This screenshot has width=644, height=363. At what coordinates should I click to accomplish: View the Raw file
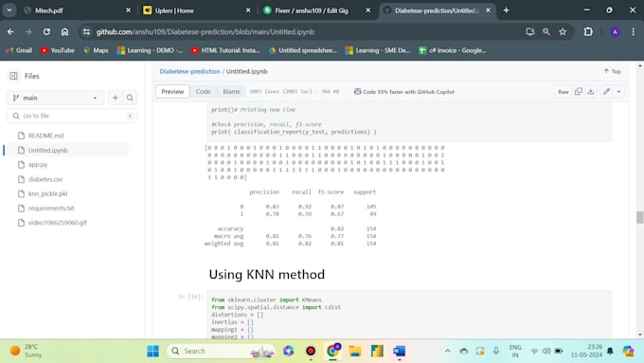click(x=563, y=92)
